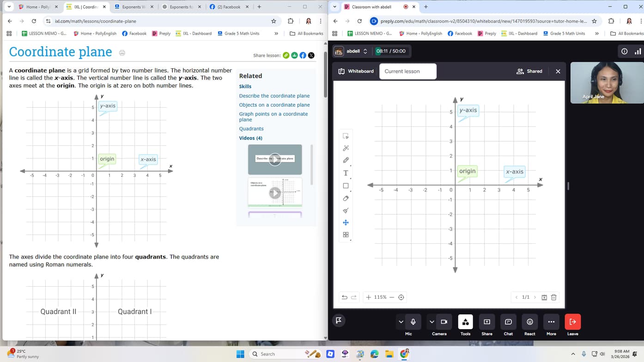Image resolution: width=644 pixels, height=362 pixels.
Task: Delete the whiteboard page with trash icon
Action: tap(553, 297)
